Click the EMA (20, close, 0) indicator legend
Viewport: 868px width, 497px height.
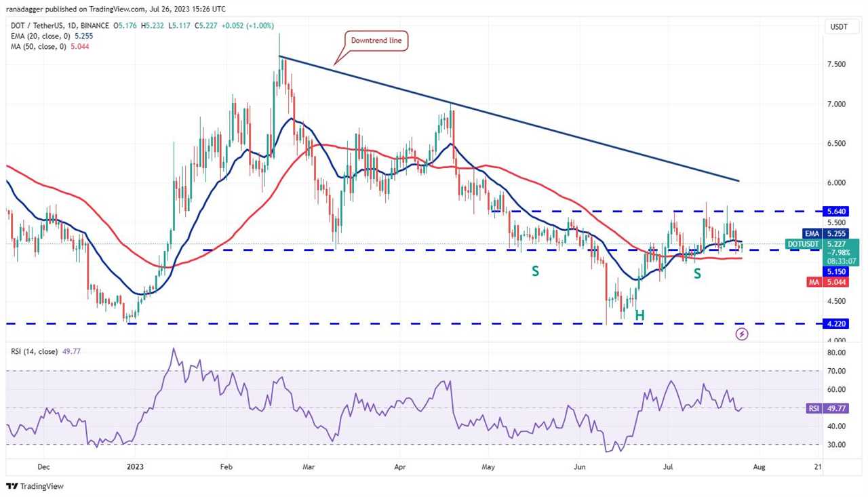point(52,37)
